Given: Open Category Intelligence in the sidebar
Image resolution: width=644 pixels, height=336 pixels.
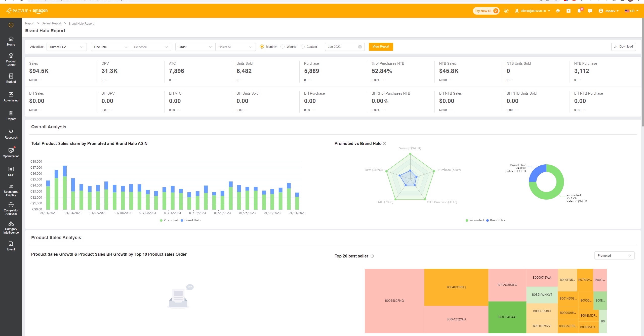Looking at the screenshot, I should 11,227.
